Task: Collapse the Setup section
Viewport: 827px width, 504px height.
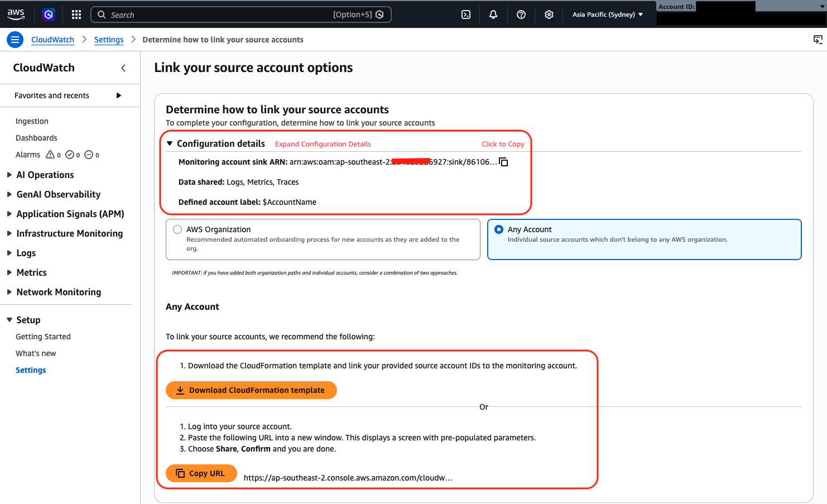Action: pyautogui.click(x=9, y=320)
